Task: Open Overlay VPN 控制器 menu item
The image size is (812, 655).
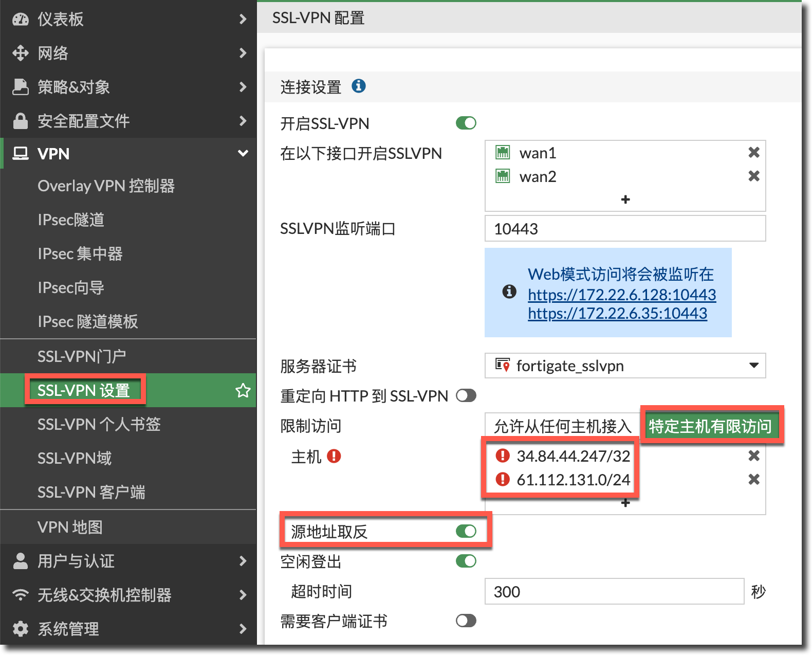Action: (x=128, y=186)
